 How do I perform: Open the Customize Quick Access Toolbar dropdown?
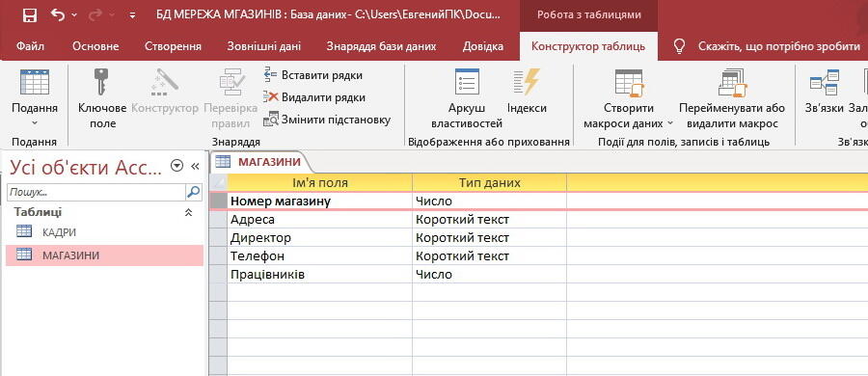(x=132, y=15)
